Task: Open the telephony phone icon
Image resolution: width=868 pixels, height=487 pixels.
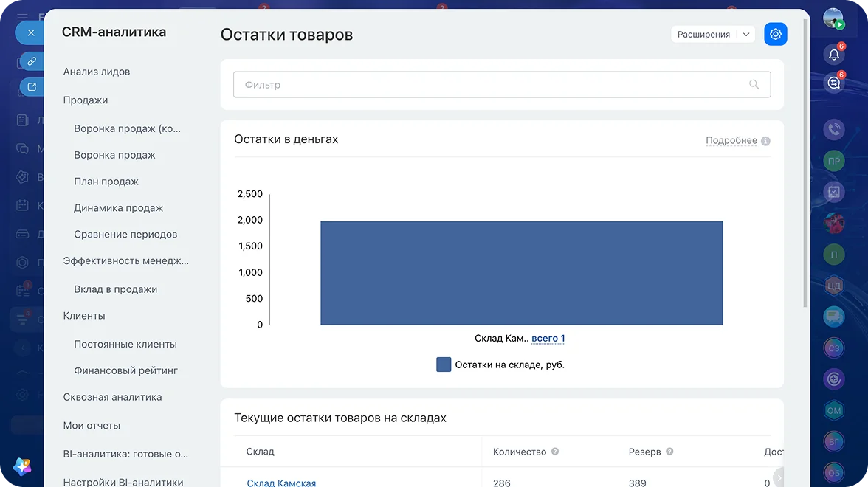Action: [x=834, y=130]
